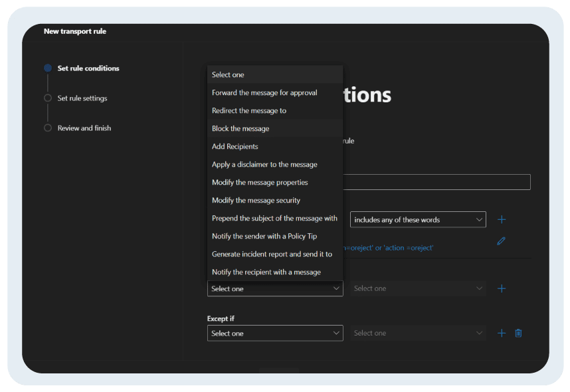570x392 pixels.
Task: Open the first 'Select one' dropdown under Except if
Action: (274, 333)
